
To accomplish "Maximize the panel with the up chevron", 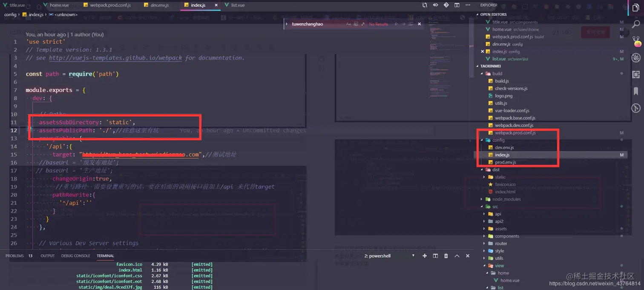I will click(x=457, y=256).
